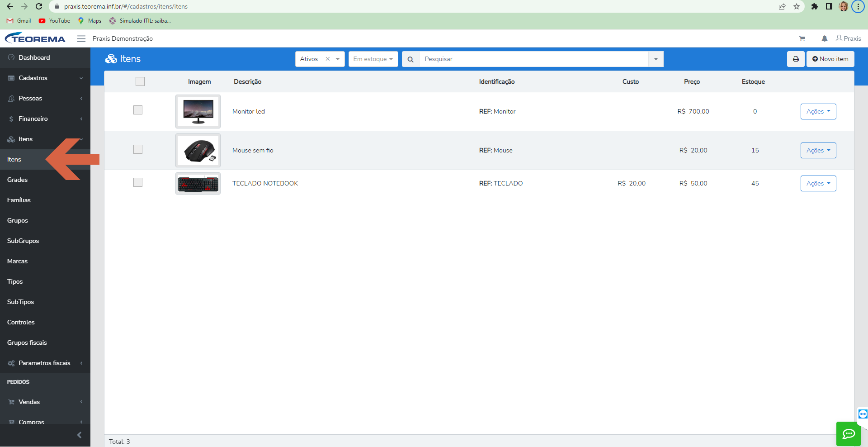Expand Parametros fiscais sidebar menu
The width and height of the screenshot is (868, 447).
(45, 363)
